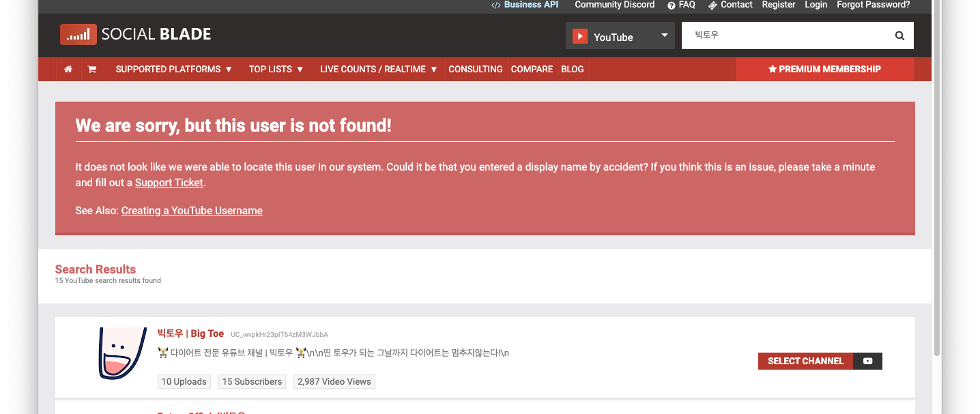Click the Login link

click(x=816, y=5)
